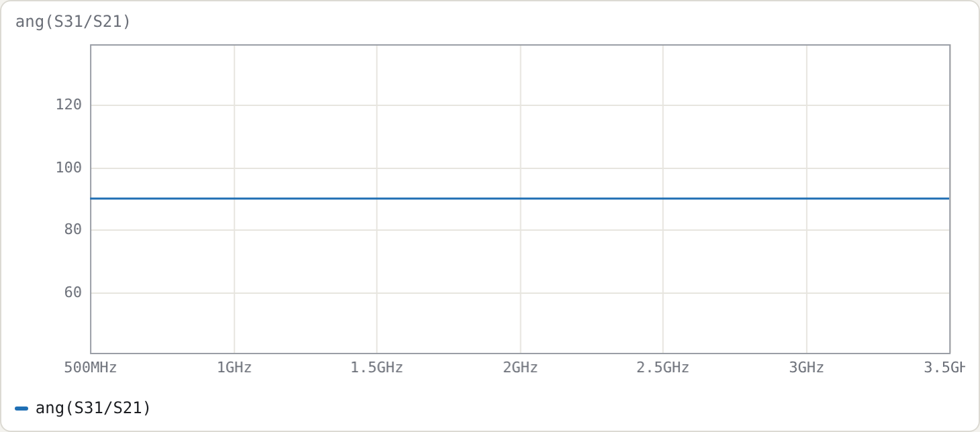Click the ang(S31/S21) chart title

point(73,22)
